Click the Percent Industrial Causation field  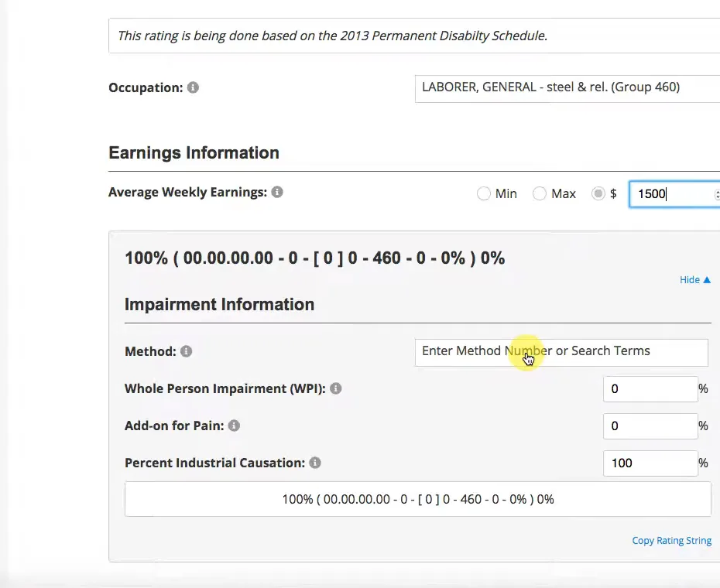coord(650,463)
